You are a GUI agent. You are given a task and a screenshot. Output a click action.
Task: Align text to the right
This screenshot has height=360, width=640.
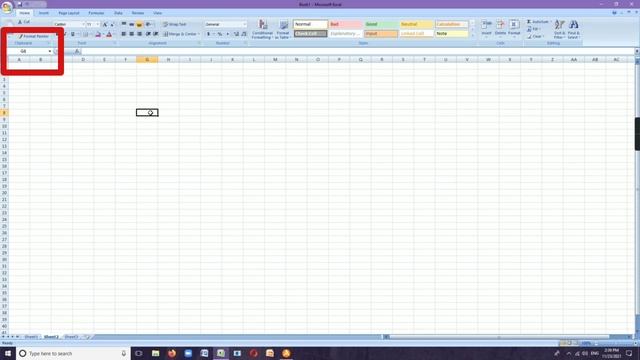[x=139, y=34]
